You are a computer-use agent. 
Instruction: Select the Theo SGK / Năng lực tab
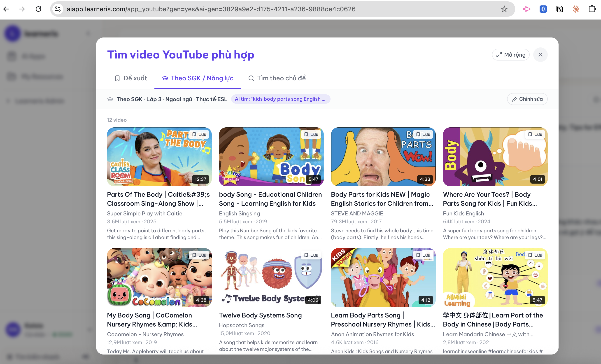tap(198, 78)
